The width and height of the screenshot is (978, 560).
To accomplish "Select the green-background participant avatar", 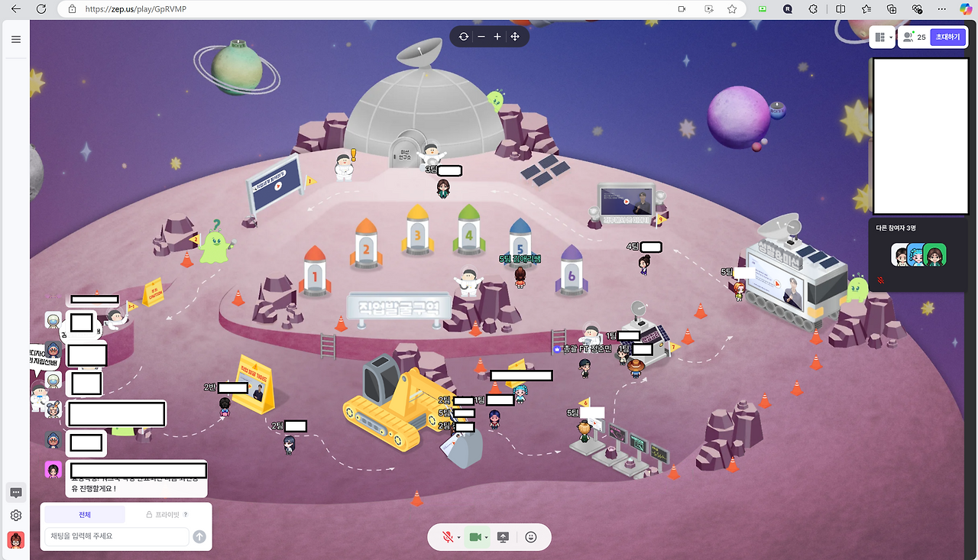I will click(x=934, y=255).
